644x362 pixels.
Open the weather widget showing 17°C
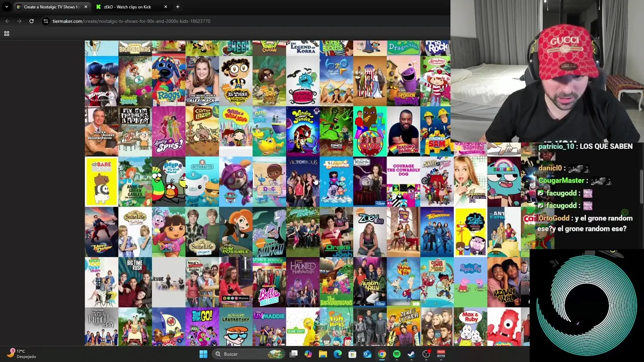click(23, 354)
